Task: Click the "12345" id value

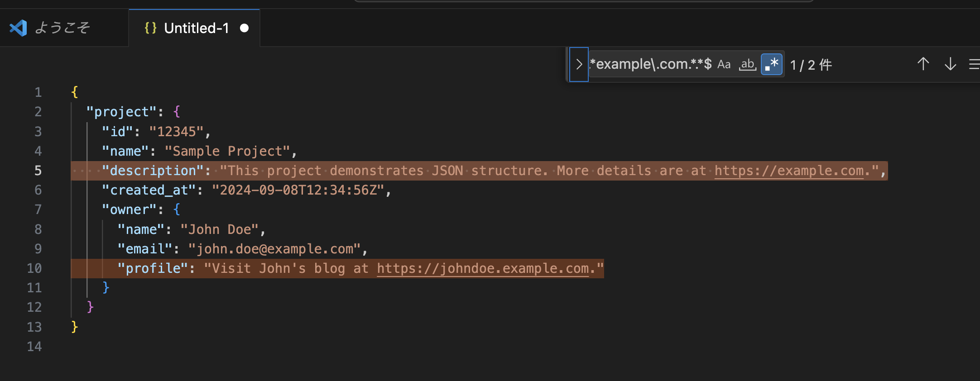Action: pyautogui.click(x=176, y=132)
